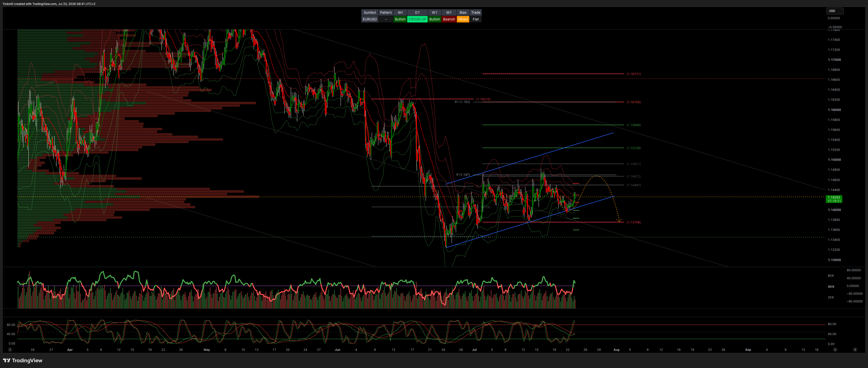Viewport: 868px width, 368px height.
Task: Click the green level label (1.15239)
Action: click(633, 148)
